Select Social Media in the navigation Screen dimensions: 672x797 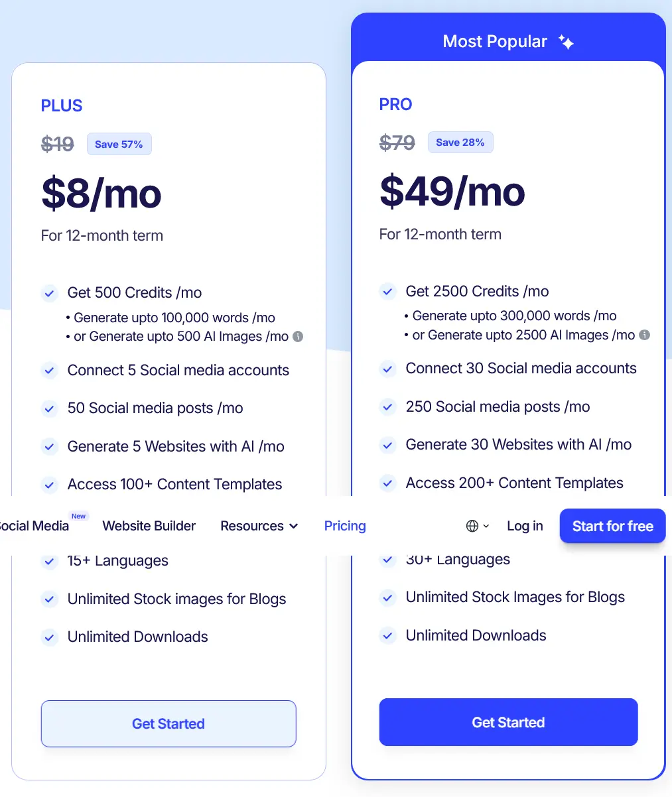coord(34,526)
